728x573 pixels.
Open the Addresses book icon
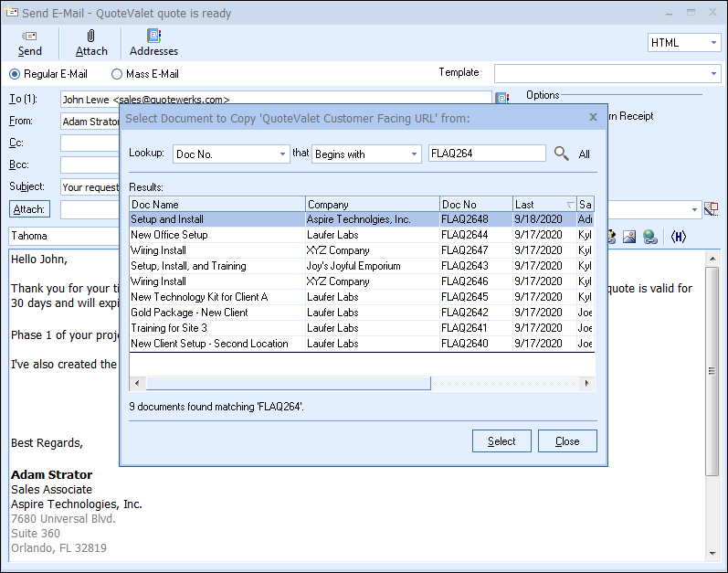point(153,36)
